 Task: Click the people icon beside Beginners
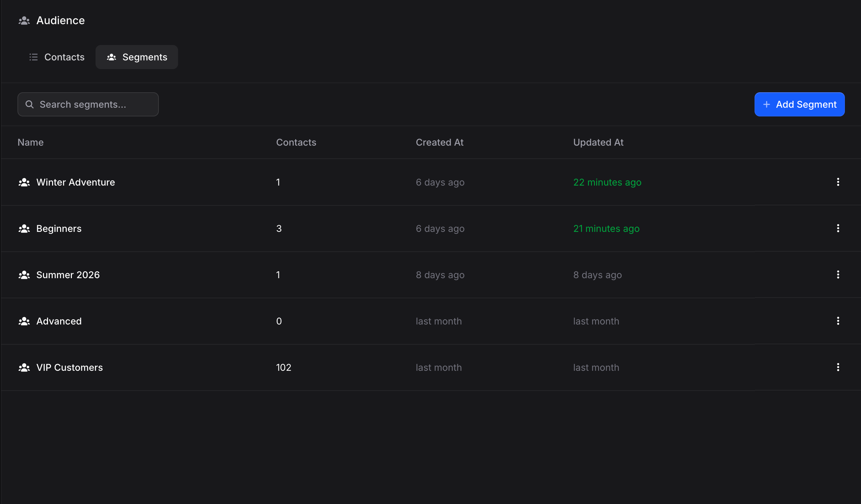pos(24,229)
